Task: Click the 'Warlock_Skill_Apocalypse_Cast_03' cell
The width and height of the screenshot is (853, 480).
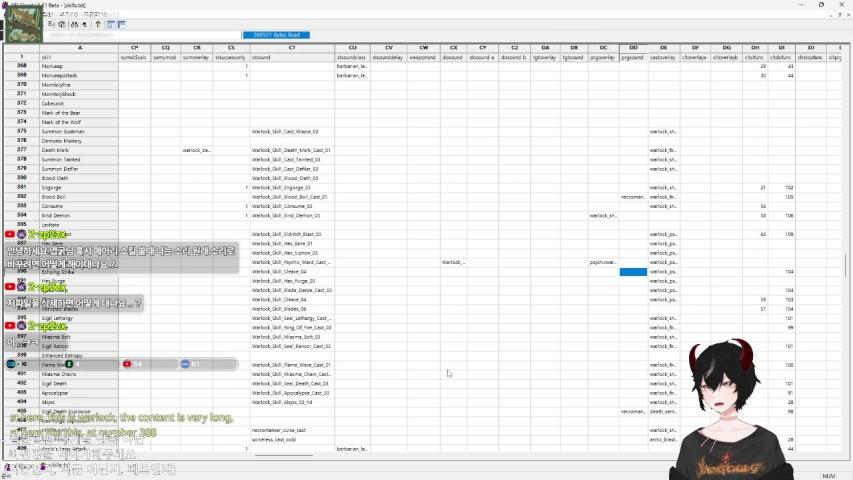Action: click(x=292, y=393)
